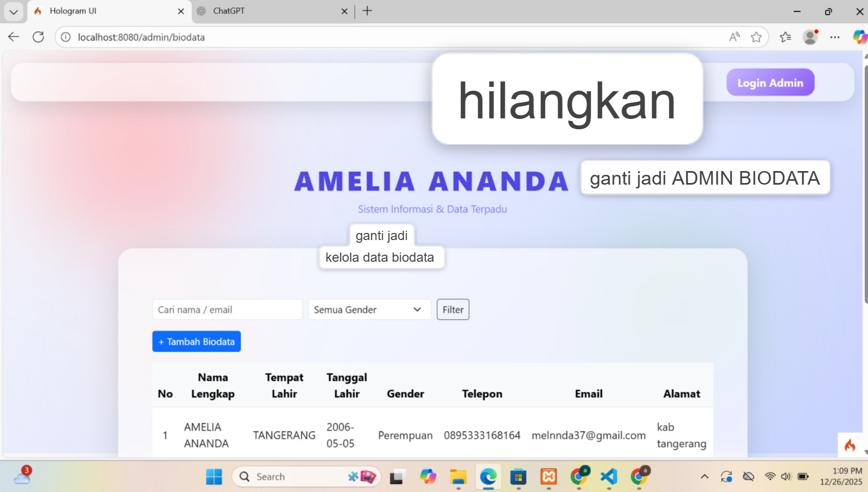Open the browser profile avatar

(x=810, y=37)
